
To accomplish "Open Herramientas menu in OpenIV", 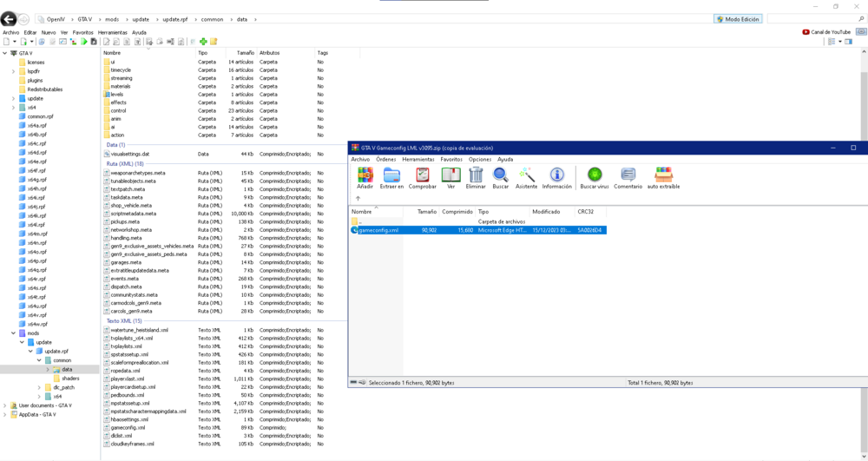I will click(x=112, y=33).
